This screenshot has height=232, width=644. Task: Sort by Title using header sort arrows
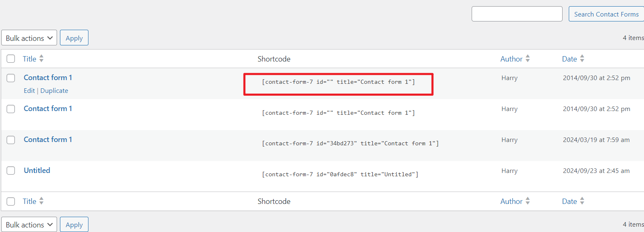point(41,59)
